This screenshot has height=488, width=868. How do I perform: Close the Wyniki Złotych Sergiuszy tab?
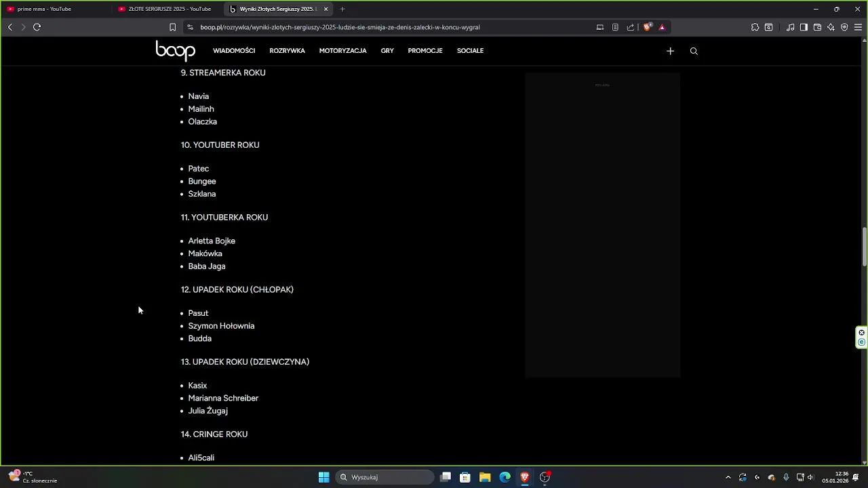click(x=325, y=9)
